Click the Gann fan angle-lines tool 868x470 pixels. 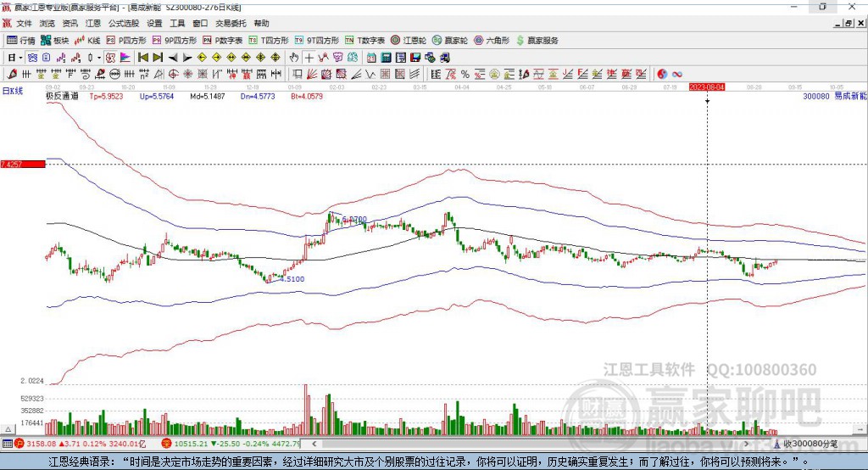coord(312,75)
